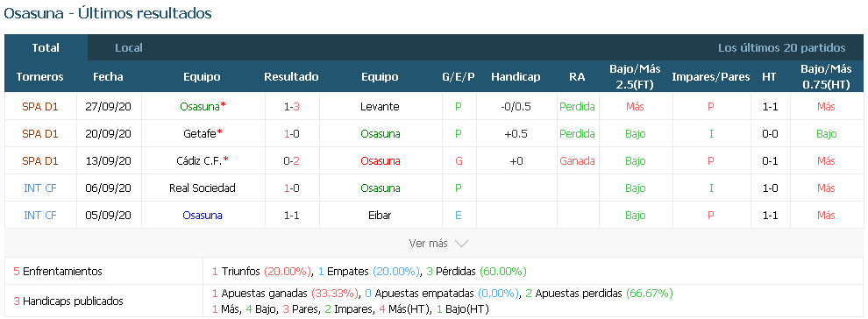The height and width of the screenshot is (319, 868).
Task: Click SPA D1 in the 27/09/20 row
Action: point(39,106)
